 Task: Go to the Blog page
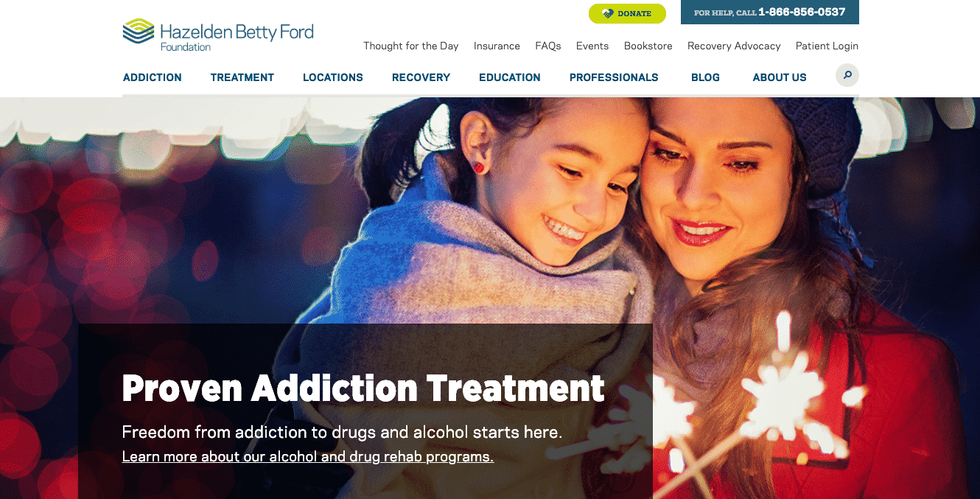coord(705,77)
